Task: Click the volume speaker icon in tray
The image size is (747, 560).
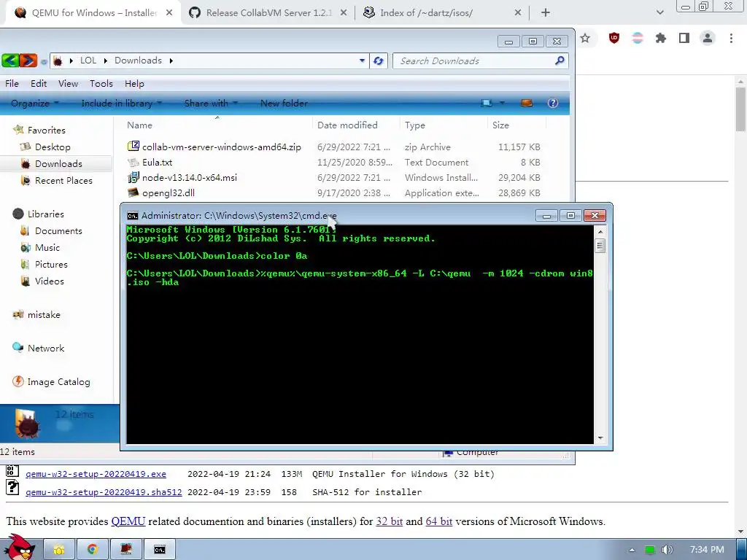Action: 667,550
